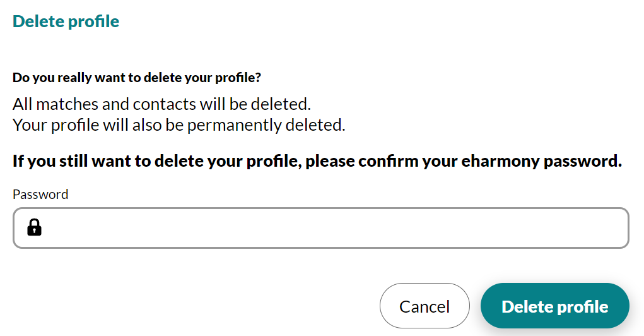Click the 'confirm your eharmony password' instruction
Screen dimensions: 644x336
[317, 161]
